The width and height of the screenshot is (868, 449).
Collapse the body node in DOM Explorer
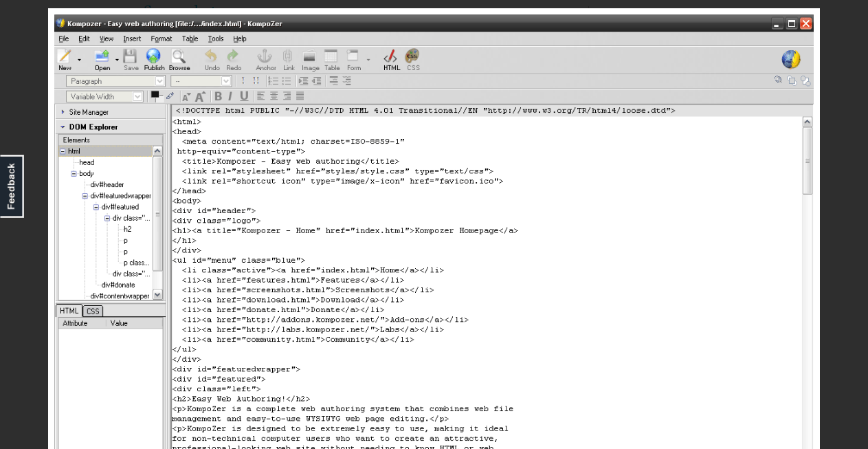[x=73, y=173]
